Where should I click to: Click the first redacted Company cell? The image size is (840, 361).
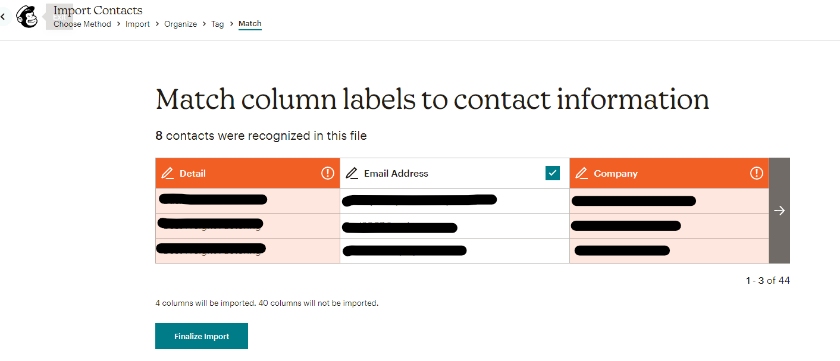click(x=669, y=201)
